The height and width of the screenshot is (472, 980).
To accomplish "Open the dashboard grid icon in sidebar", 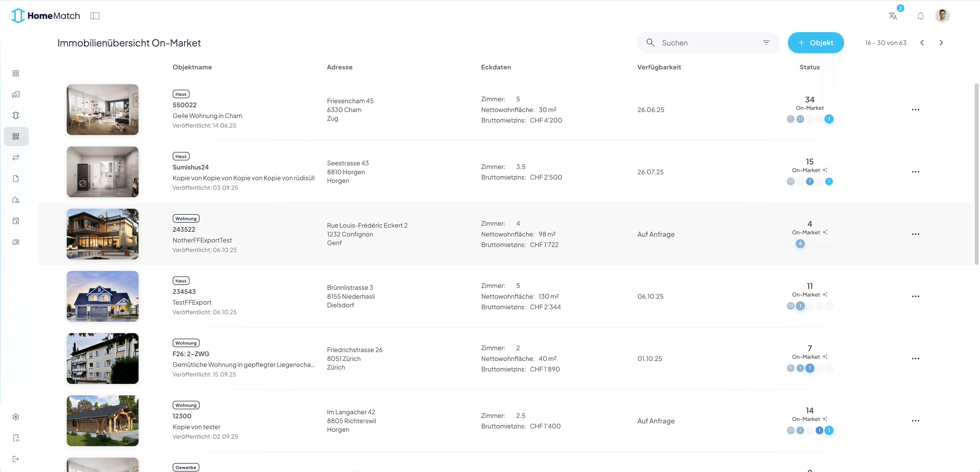I will (x=16, y=73).
